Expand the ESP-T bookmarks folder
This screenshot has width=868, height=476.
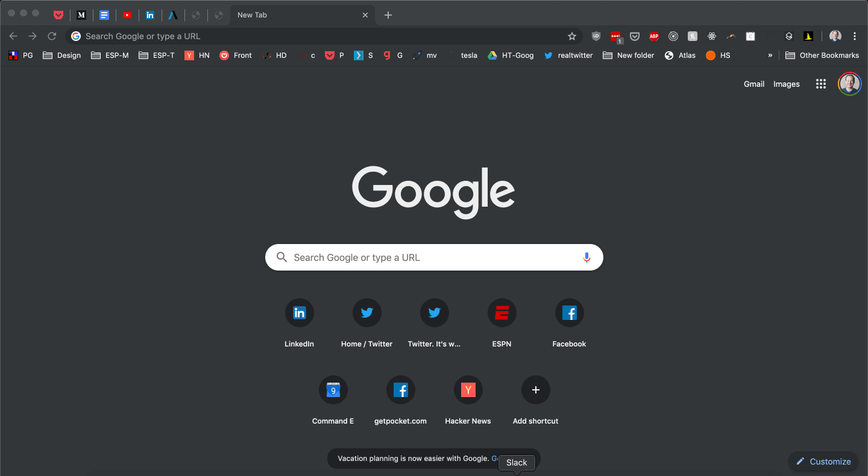point(157,55)
